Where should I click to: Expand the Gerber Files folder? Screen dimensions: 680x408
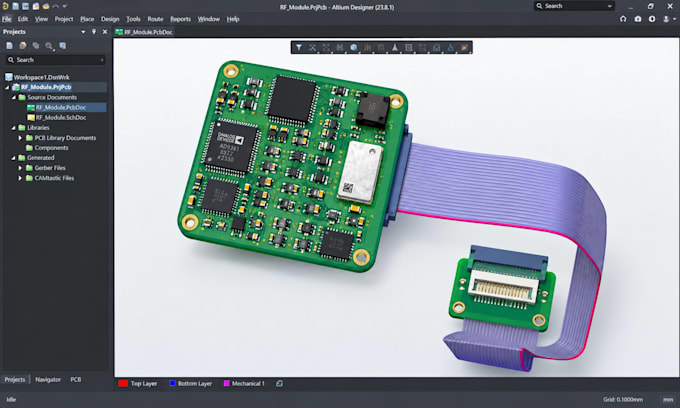(x=20, y=168)
